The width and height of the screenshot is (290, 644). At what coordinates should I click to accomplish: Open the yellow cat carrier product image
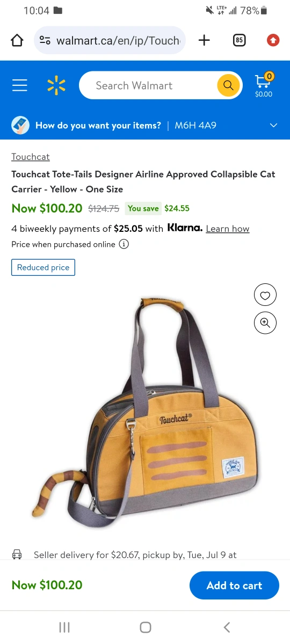145,411
